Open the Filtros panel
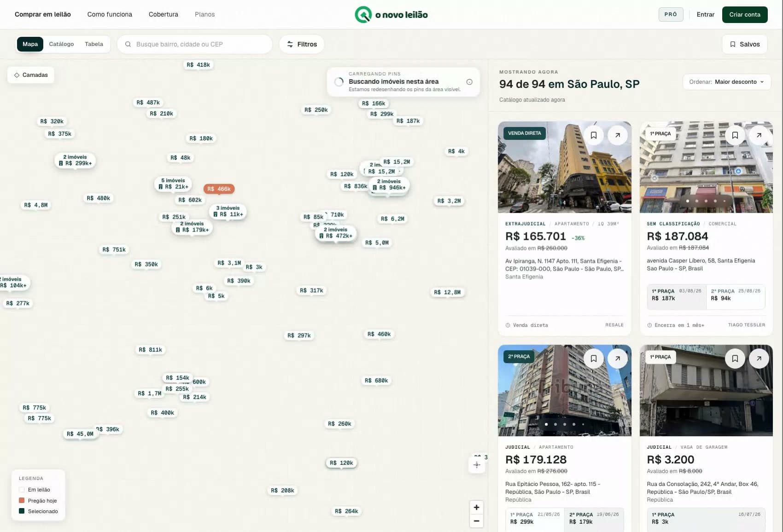The height and width of the screenshot is (532, 783). click(x=302, y=44)
